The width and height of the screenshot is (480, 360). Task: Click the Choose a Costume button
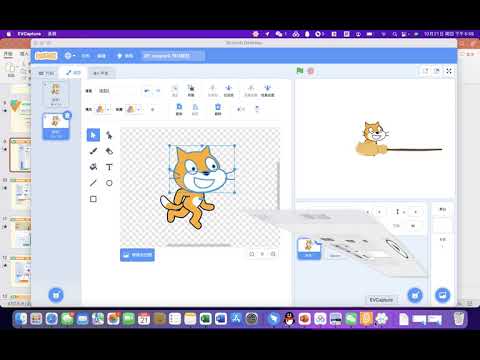56,295
